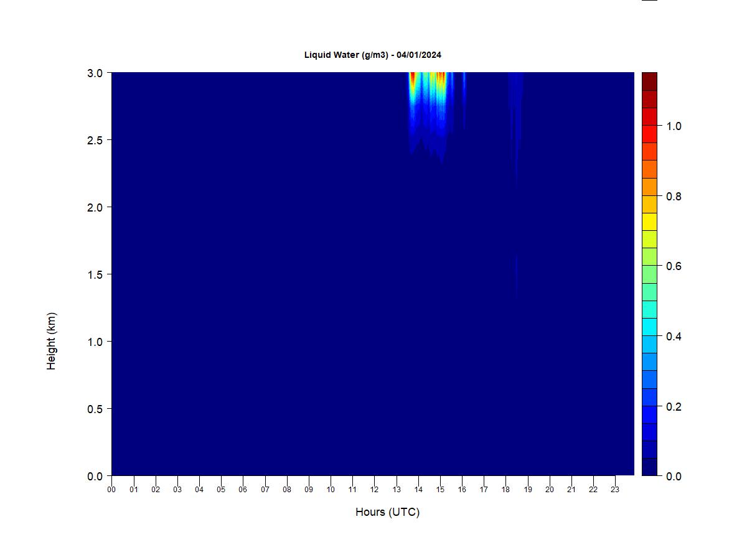
Task: Click the cyan colorbar swatch at 0.4
Action: (649, 327)
